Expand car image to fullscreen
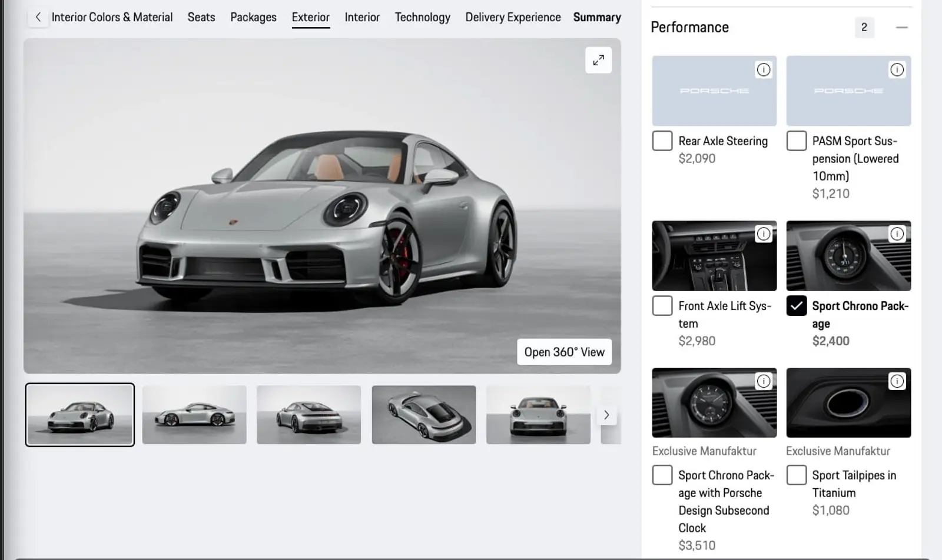The height and width of the screenshot is (560, 942). pyautogui.click(x=598, y=60)
